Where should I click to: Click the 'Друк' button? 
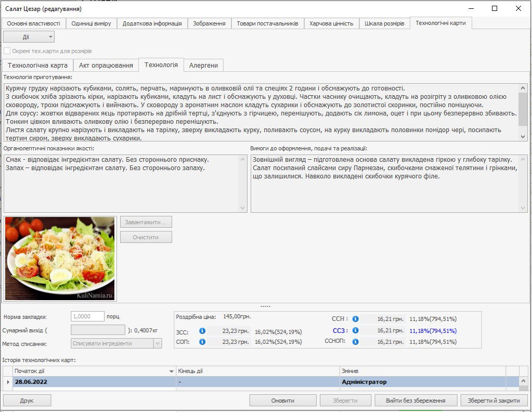27,401
